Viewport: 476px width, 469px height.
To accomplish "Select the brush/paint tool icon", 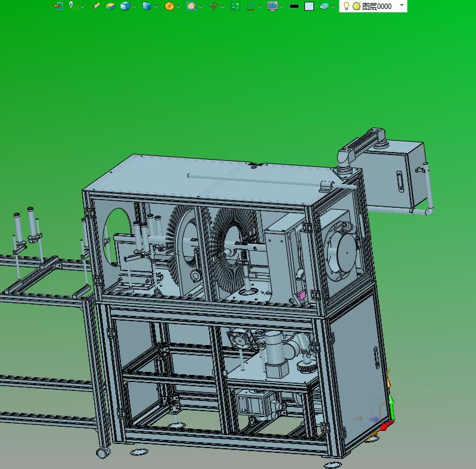I will pos(96,6).
